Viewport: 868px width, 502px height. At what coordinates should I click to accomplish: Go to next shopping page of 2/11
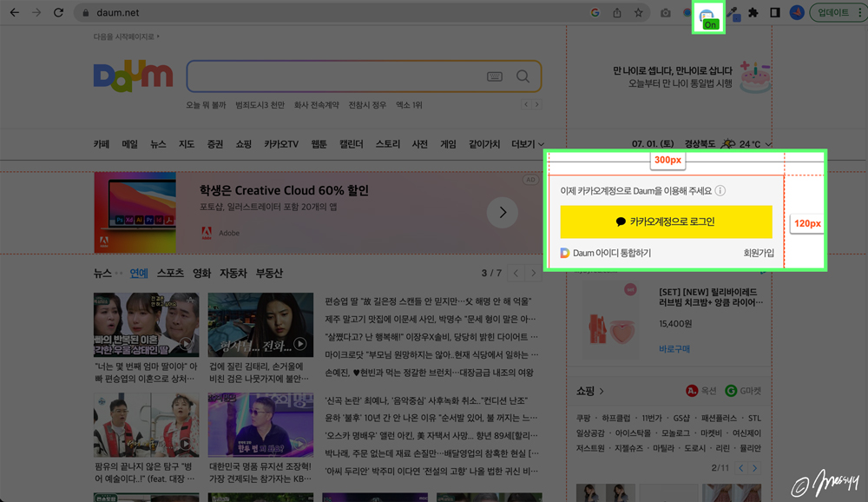(x=754, y=468)
